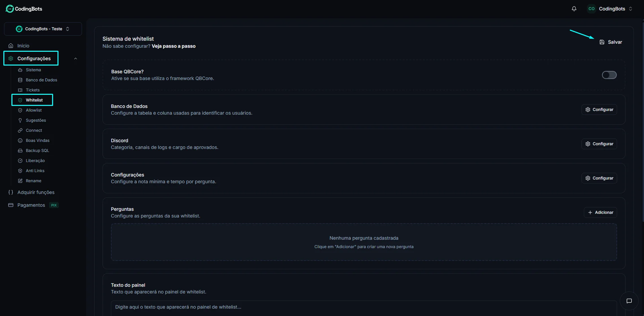Click the plus icon in Adicionar button

click(590, 212)
